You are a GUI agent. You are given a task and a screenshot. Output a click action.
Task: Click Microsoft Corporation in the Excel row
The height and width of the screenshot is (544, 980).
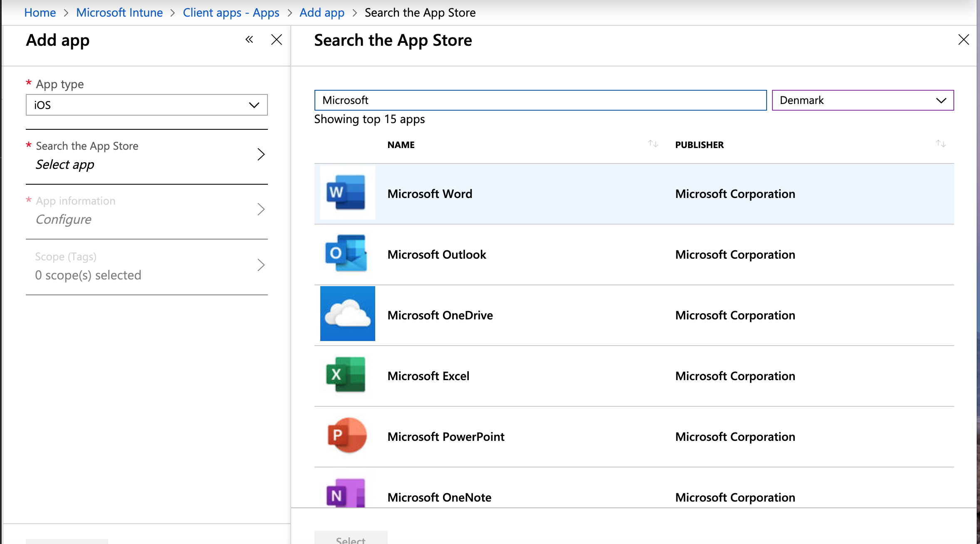tap(735, 376)
